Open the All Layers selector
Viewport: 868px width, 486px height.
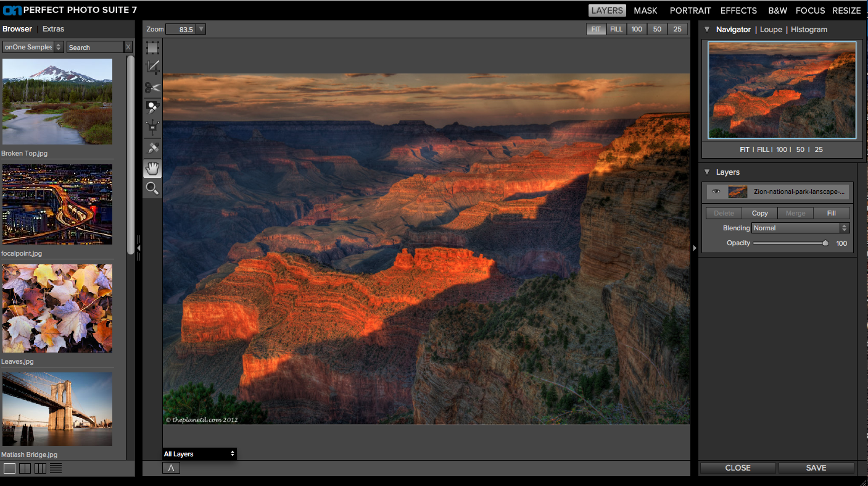(x=199, y=453)
